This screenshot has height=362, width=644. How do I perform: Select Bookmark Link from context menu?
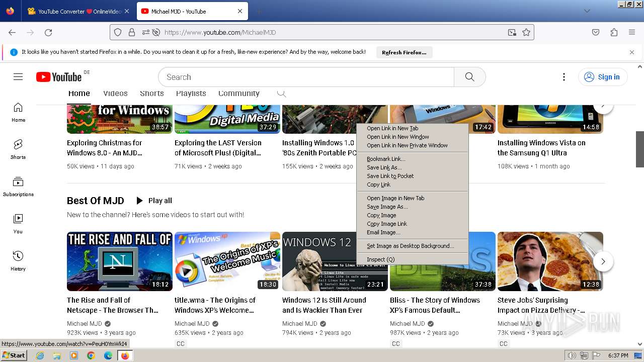413,159
